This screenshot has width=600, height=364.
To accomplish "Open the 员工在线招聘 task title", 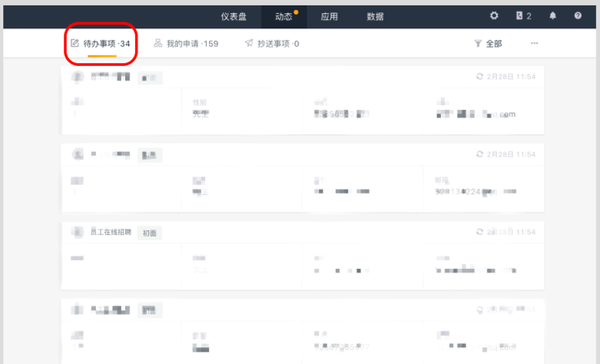I will point(111,232).
